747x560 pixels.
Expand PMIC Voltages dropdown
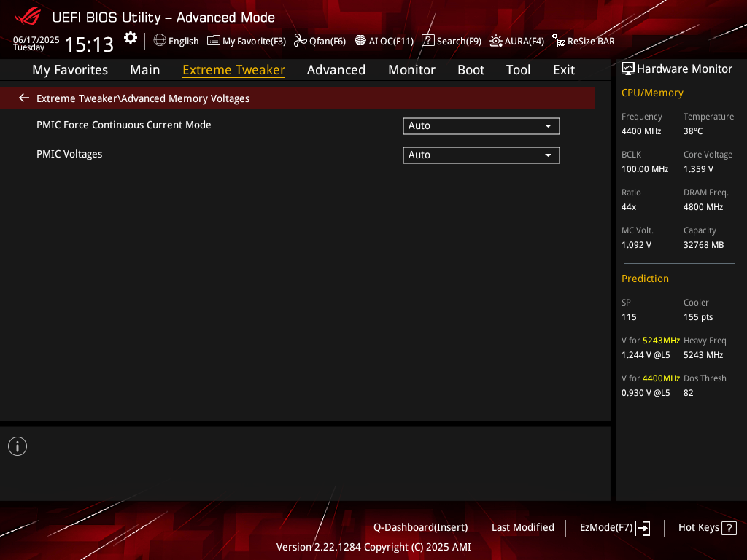[481, 155]
